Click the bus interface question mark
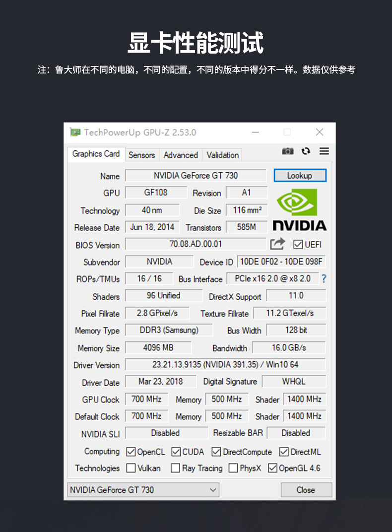Image resolution: width=392 pixels, height=532 pixels. tap(324, 278)
